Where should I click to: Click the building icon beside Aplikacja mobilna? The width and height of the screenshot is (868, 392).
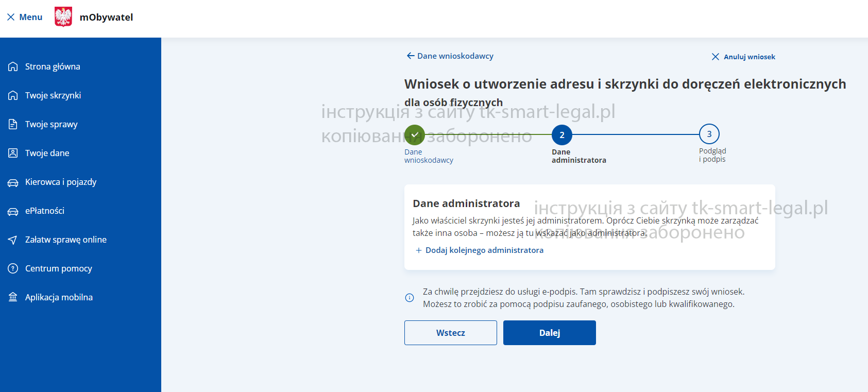point(13,297)
